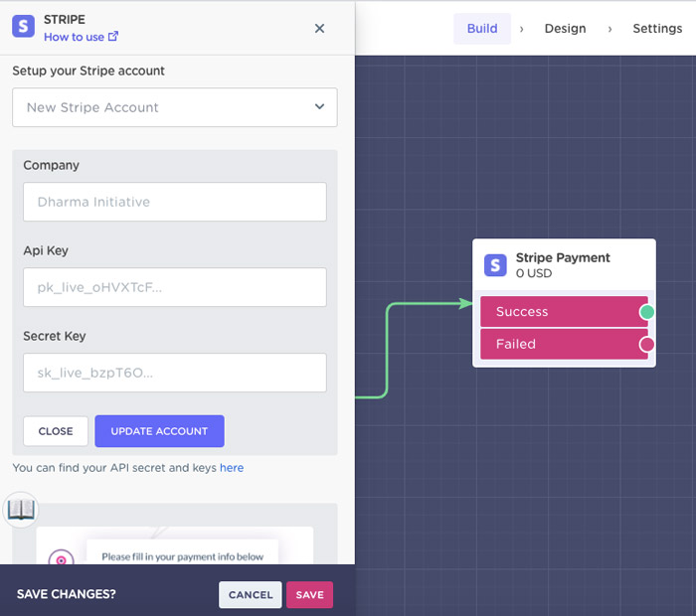Click the Secret Key input field

pos(175,373)
